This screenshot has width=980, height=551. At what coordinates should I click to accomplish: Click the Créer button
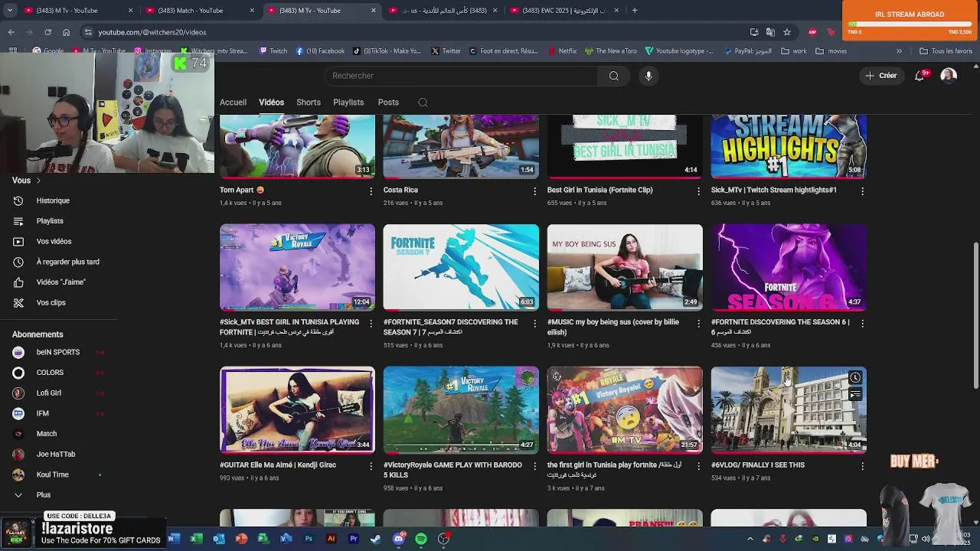(x=881, y=76)
